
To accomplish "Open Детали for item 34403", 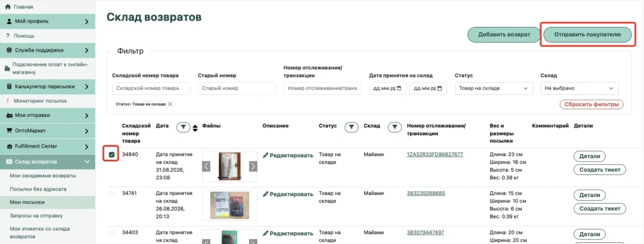I will pyautogui.click(x=589, y=235).
